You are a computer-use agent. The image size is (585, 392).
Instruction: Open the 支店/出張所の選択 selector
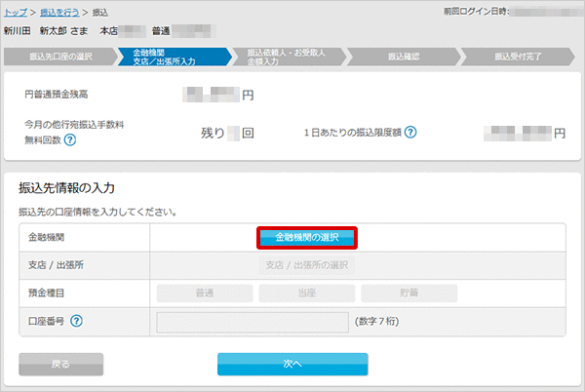click(x=306, y=264)
